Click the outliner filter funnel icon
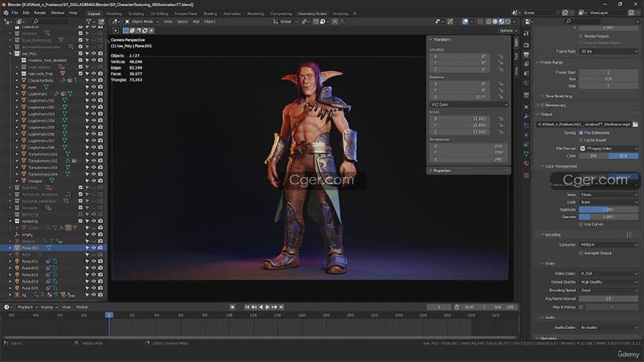Image resolution: width=644 pixels, height=362 pixels. pos(89,21)
